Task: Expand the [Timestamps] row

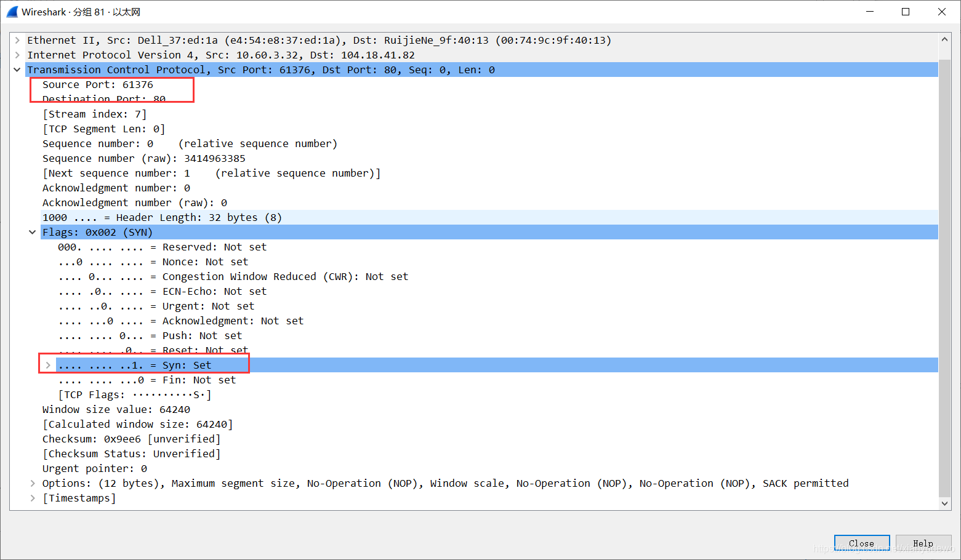Action: [x=33, y=498]
